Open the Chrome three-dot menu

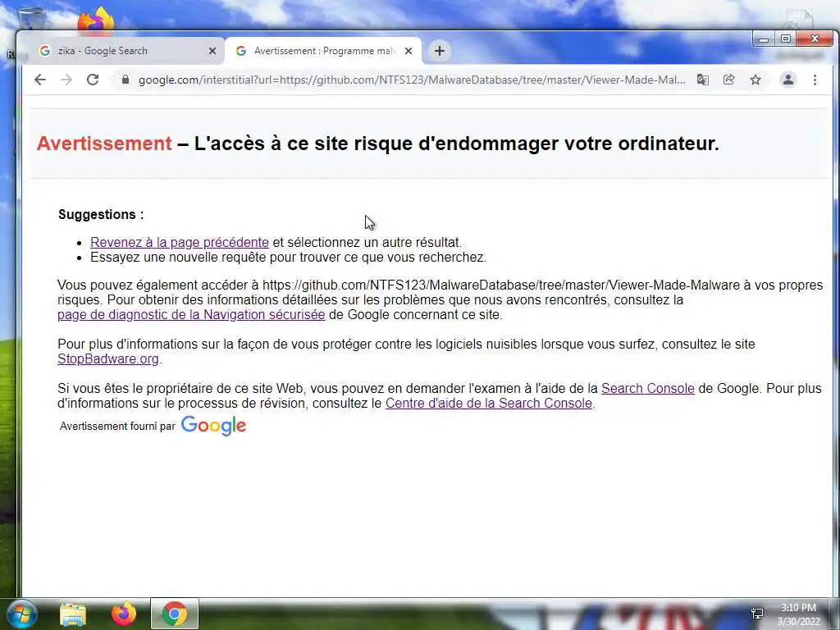tap(815, 80)
